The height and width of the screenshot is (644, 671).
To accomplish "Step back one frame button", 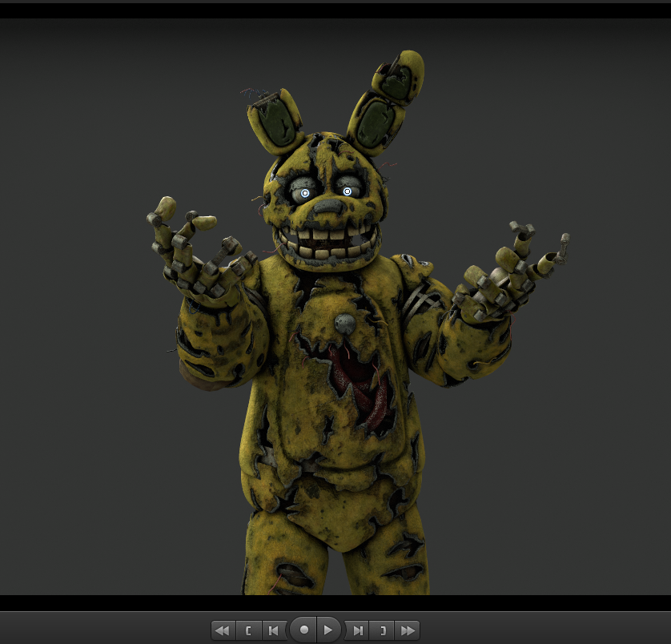I will pyautogui.click(x=274, y=630).
